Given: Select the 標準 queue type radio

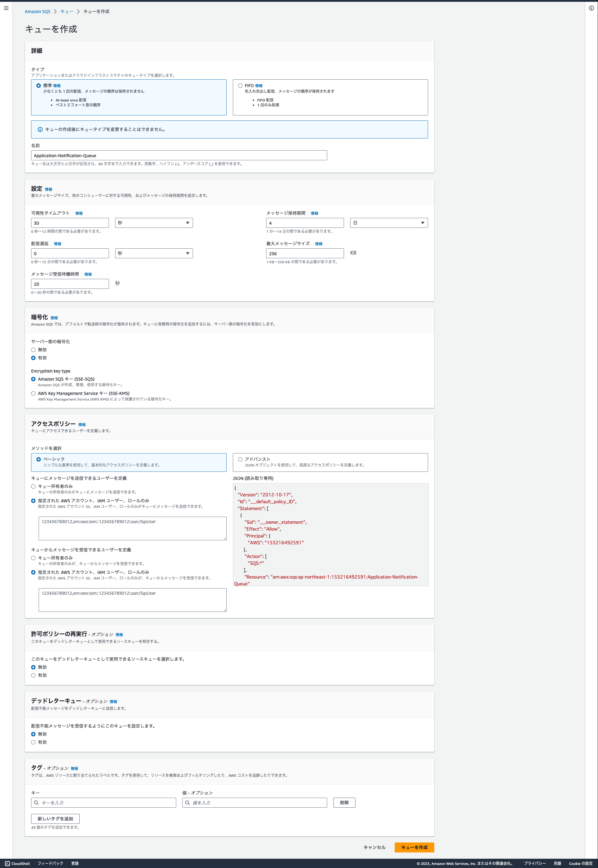Looking at the screenshot, I should tap(39, 86).
